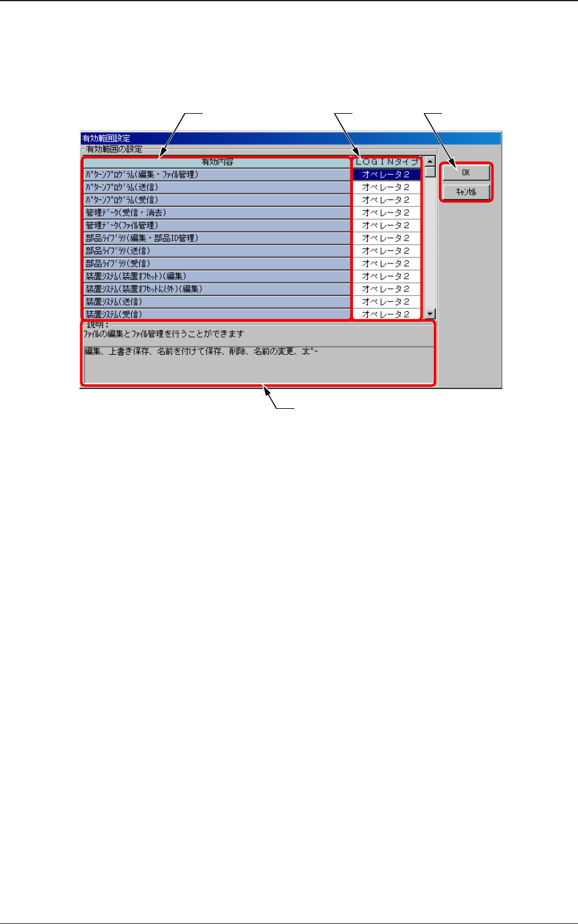578x924 pixels.
Task: Select row 部品ライブラリ(編集・部品ID管理)
Action: (217, 238)
